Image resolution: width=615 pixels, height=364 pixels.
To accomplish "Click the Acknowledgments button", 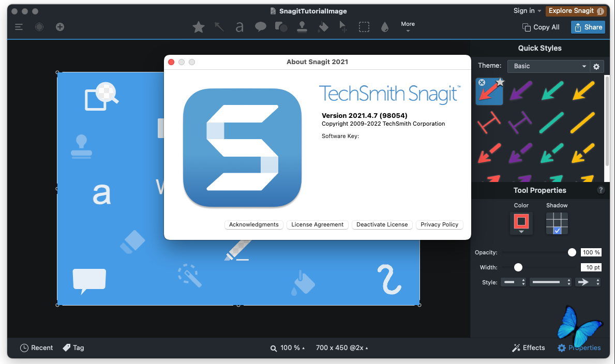I will (254, 225).
